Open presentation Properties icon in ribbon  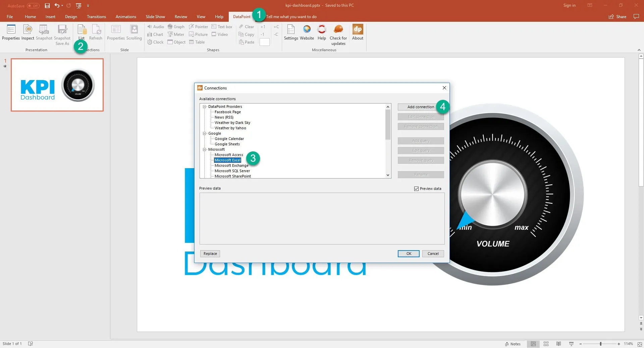(11, 30)
